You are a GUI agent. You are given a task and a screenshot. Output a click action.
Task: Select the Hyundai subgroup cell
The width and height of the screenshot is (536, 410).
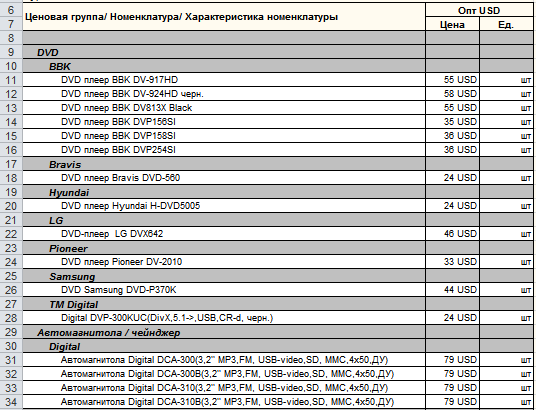click(224, 192)
